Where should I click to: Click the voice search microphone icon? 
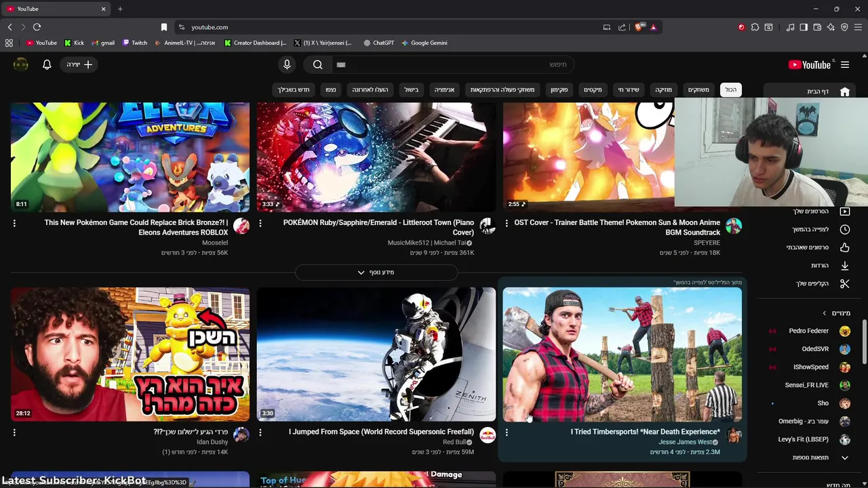[287, 64]
